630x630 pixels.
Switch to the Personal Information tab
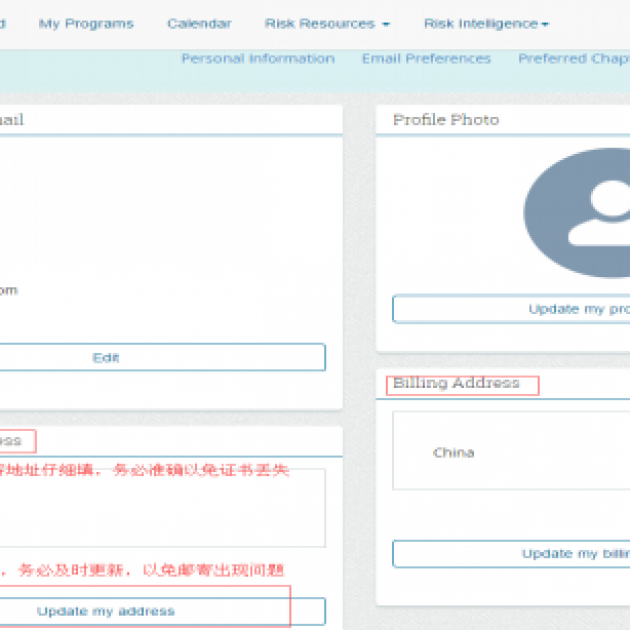pos(257,59)
